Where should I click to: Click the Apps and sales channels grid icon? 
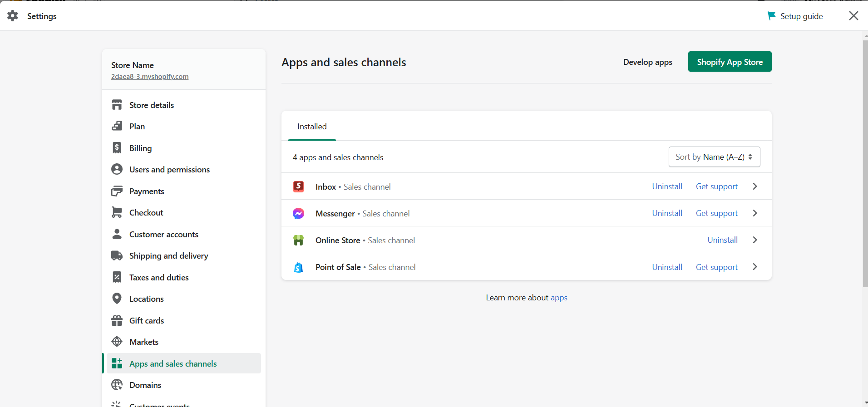point(117,363)
